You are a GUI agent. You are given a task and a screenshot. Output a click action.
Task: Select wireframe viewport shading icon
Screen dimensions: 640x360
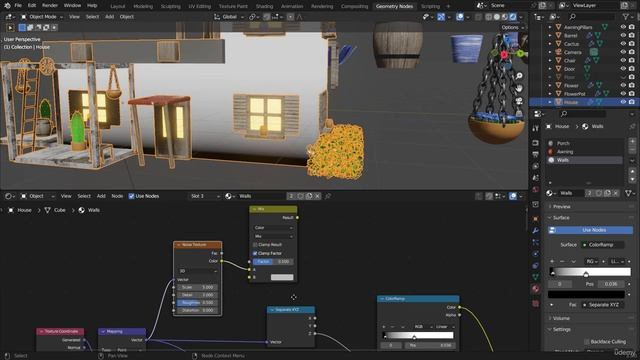pos(489,17)
